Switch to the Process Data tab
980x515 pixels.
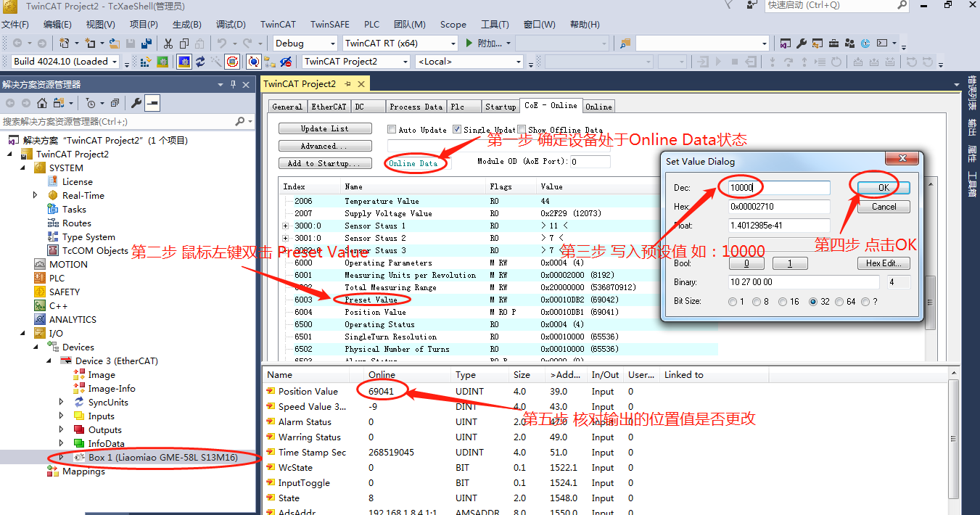[416, 107]
